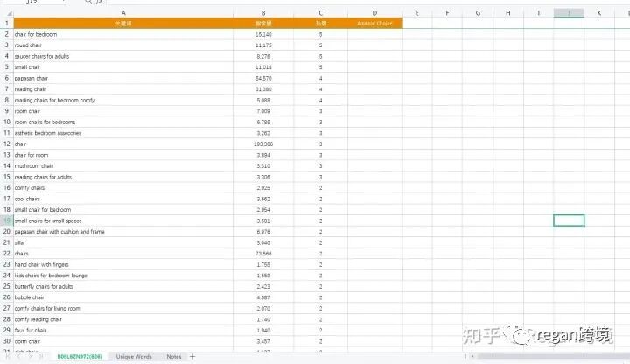Select the "butterfly chairs for adults" cell
The width and height of the screenshot is (630, 364).
[123, 286]
